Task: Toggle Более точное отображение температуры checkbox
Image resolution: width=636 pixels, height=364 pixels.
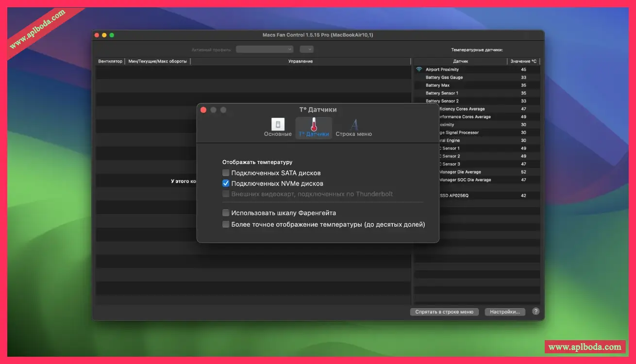Action: 226,224
